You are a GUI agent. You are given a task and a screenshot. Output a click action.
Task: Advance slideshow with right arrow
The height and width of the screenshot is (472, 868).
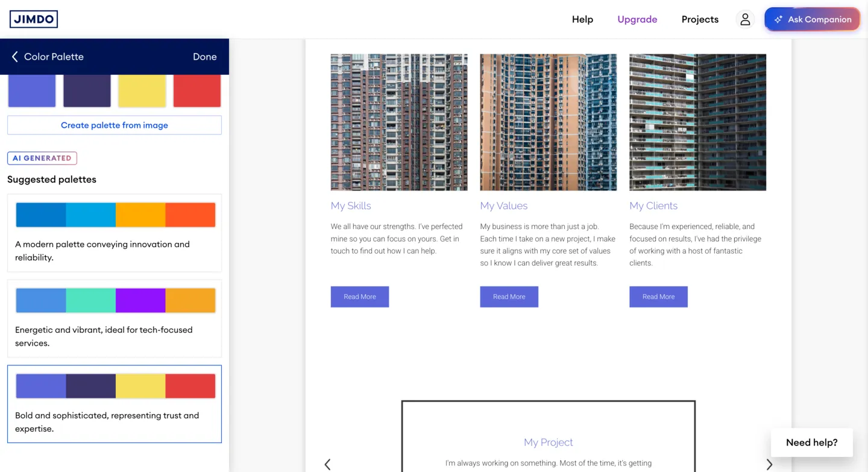click(x=769, y=464)
